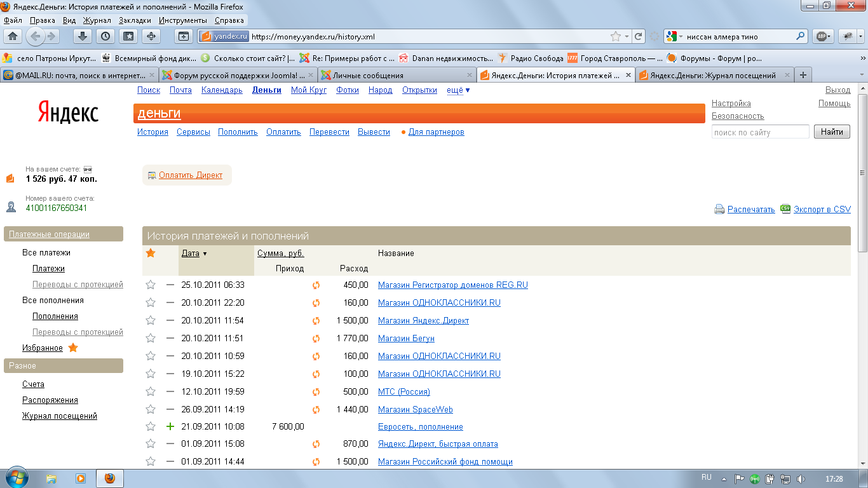Image resolution: width=868 pixels, height=488 pixels.
Task: Star the Евросеть пополнение row
Action: point(151,426)
